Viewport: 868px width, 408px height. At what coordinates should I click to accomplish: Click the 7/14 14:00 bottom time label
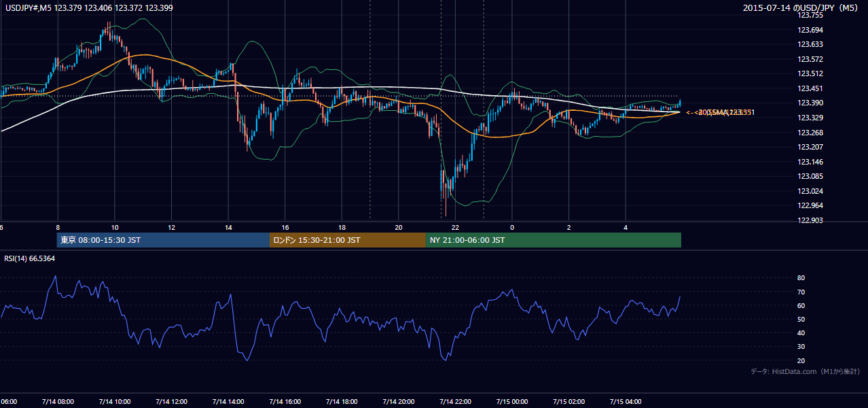point(228,401)
